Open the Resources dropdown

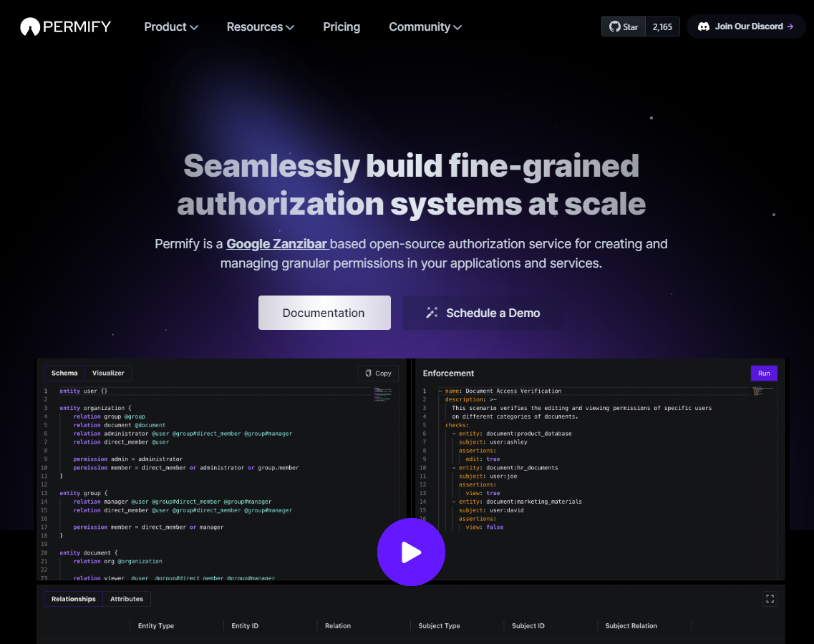tap(260, 26)
